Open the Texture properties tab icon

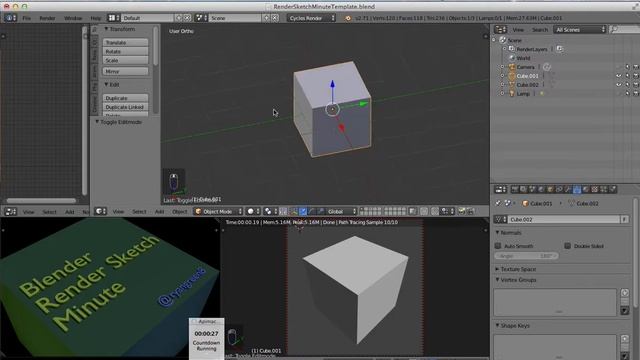(x=595, y=189)
